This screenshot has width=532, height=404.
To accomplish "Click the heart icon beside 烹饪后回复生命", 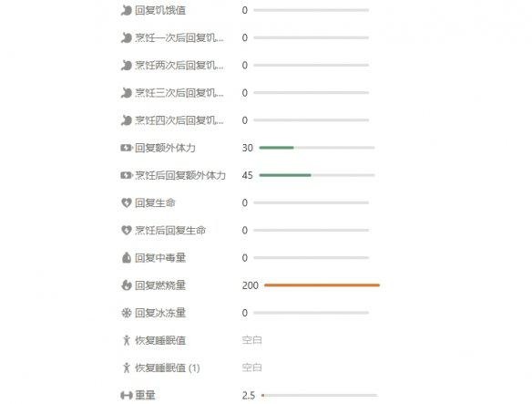I will [127, 231].
